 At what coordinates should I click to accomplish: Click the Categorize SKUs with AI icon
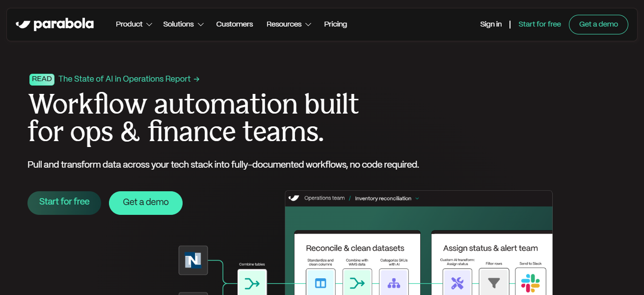(394, 283)
